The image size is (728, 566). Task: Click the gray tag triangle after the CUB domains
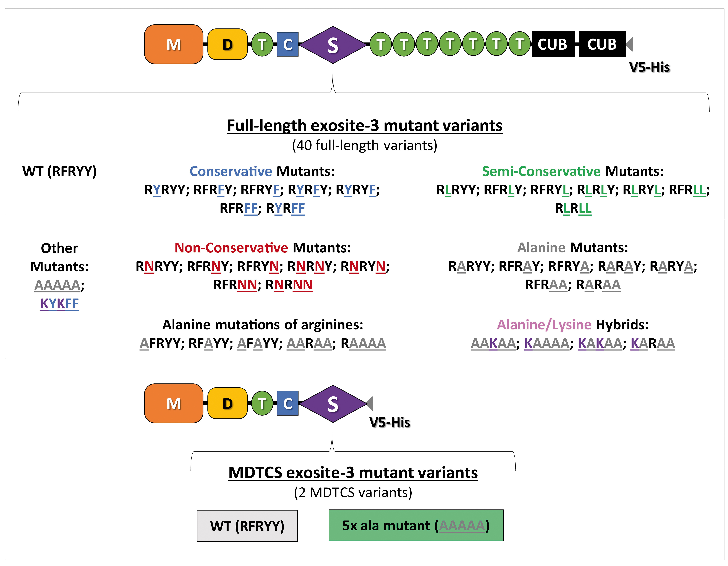click(x=630, y=44)
